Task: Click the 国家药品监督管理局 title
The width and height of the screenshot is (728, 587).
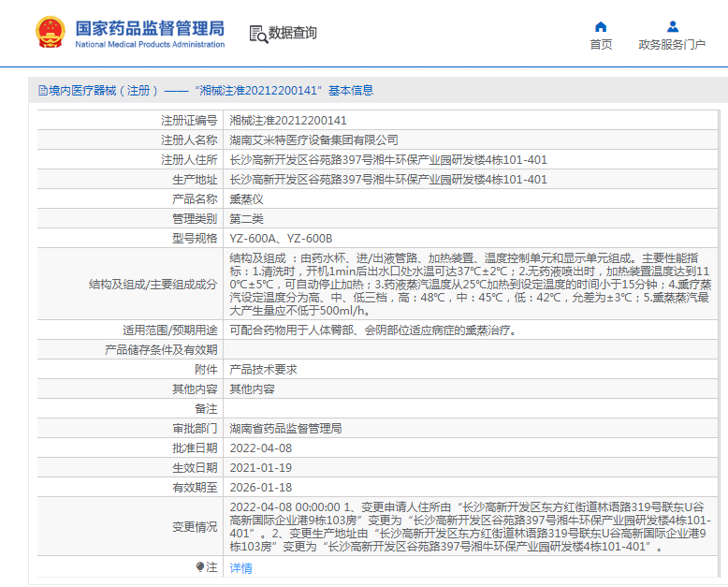Action: tap(150, 28)
